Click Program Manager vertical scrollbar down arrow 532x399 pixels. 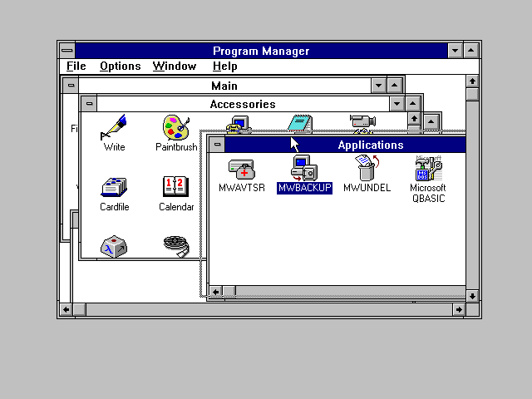[x=472, y=297]
